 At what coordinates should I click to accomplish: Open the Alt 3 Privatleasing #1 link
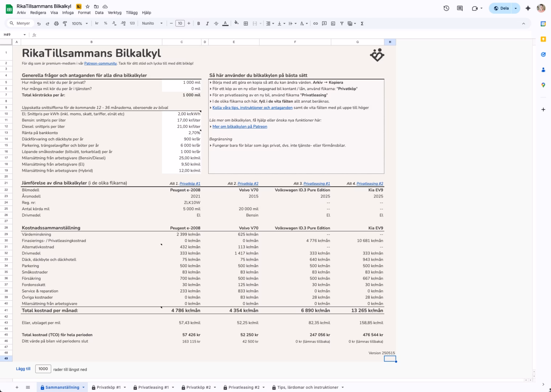[317, 184]
